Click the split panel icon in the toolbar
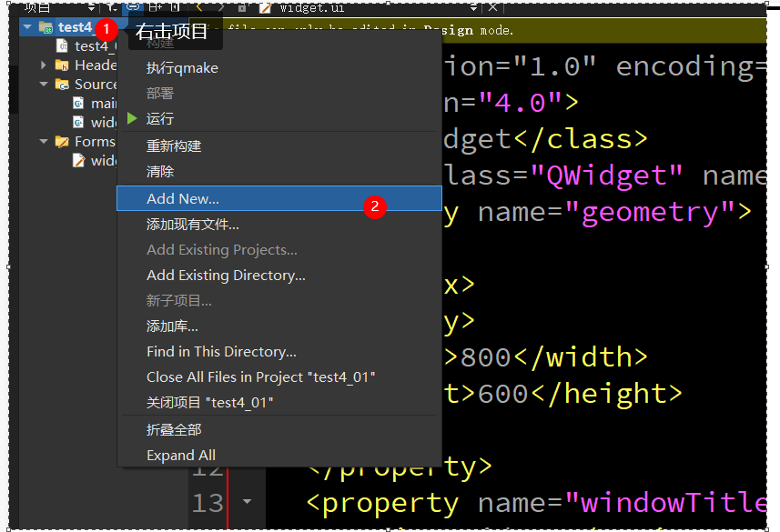 [156, 6]
